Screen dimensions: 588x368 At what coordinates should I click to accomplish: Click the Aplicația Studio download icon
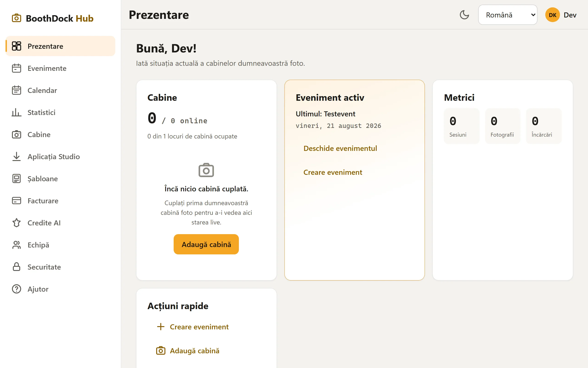(x=16, y=156)
